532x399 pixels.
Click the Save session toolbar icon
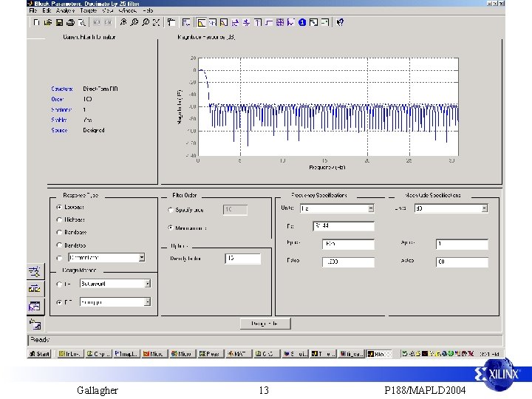pyautogui.click(x=58, y=22)
